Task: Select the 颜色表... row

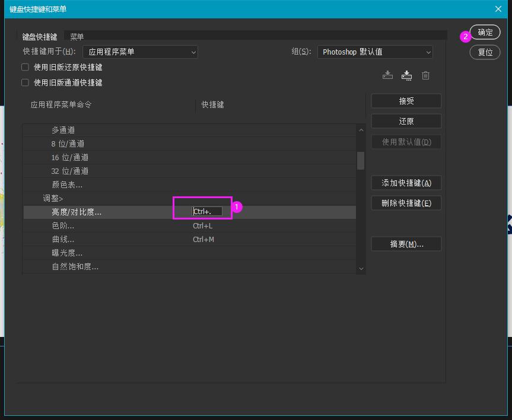Action: [190, 185]
